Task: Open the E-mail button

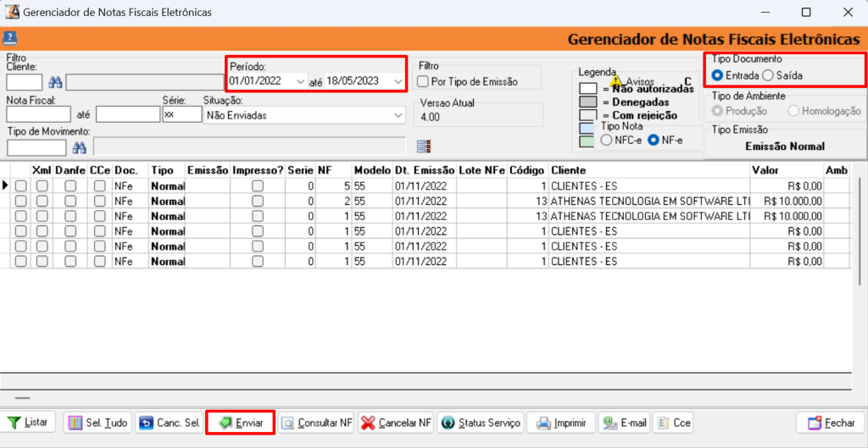Action: tap(625, 423)
